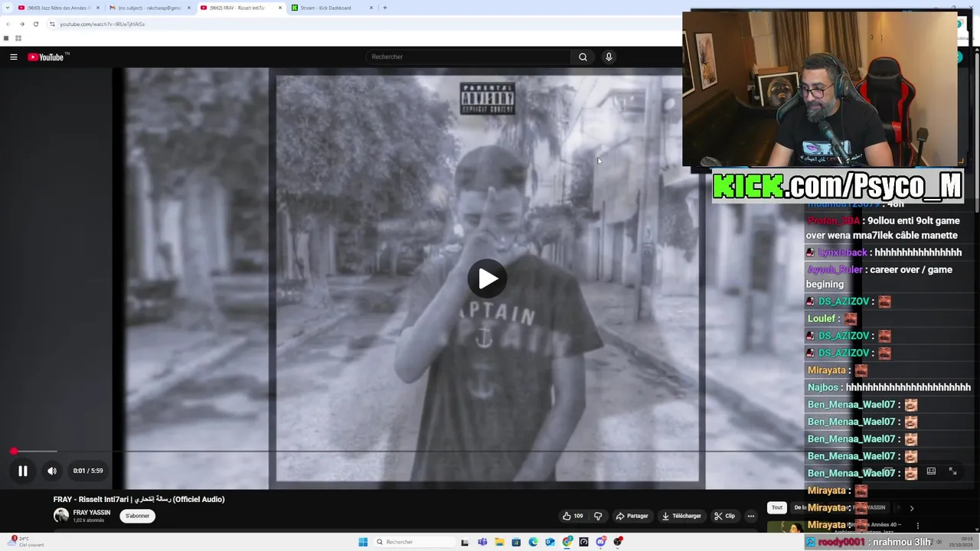The width and height of the screenshot is (980, 551).
Task: Open Task View from the taskbar
Action: click(x=464, y=542)
